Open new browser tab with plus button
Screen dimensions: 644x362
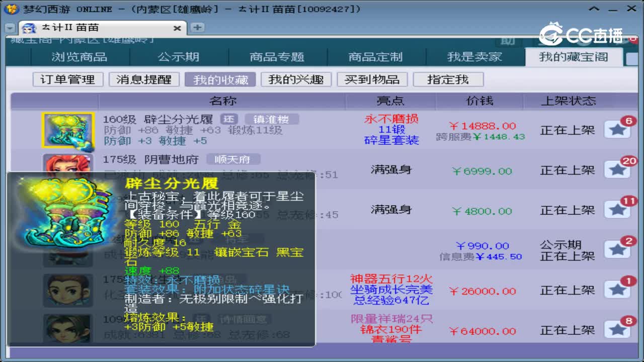pyautogui.click(x=197, y=27)
